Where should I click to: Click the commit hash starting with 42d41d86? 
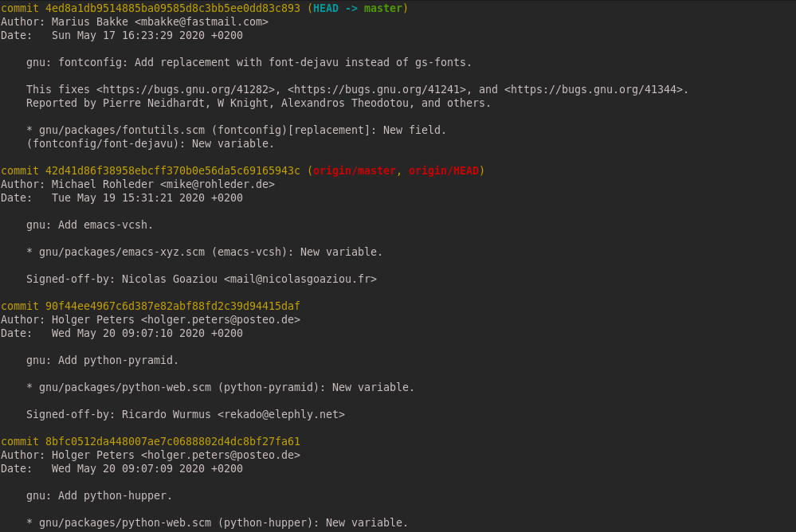click(172, 170)
